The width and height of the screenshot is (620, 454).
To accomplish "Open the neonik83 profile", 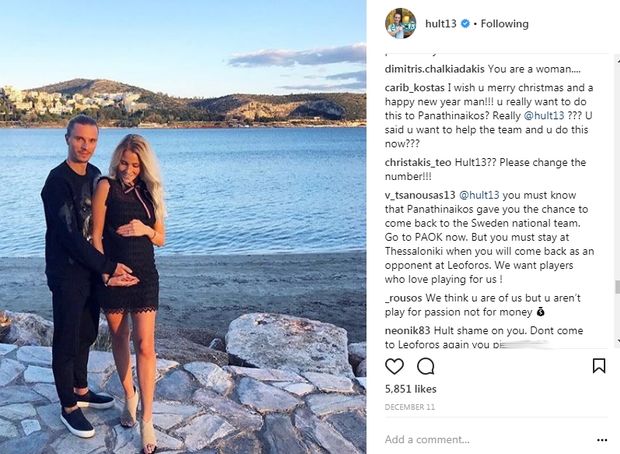I will [x=408, y=331].
